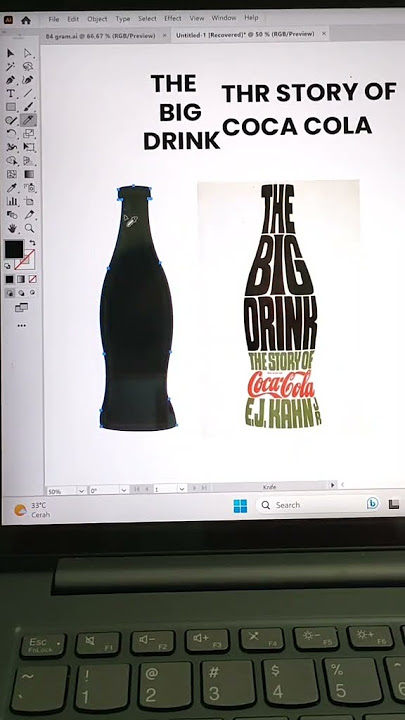Select the Magic Wand tool

(11, 67)
